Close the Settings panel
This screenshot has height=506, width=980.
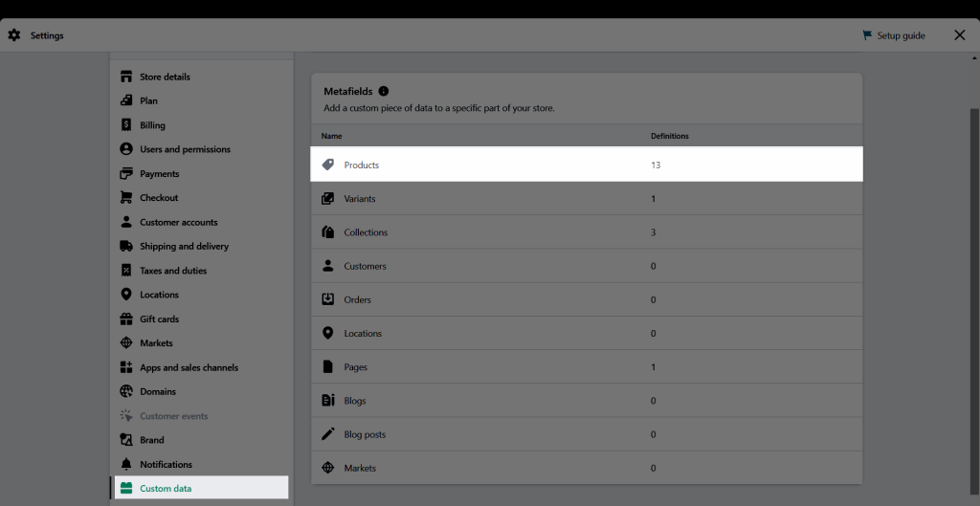click(x=959, y=35)
